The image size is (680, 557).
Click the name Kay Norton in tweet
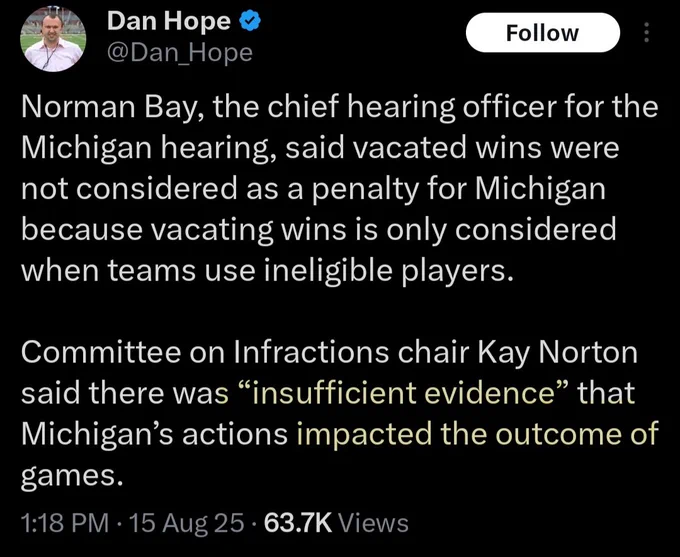pos(558,352)
